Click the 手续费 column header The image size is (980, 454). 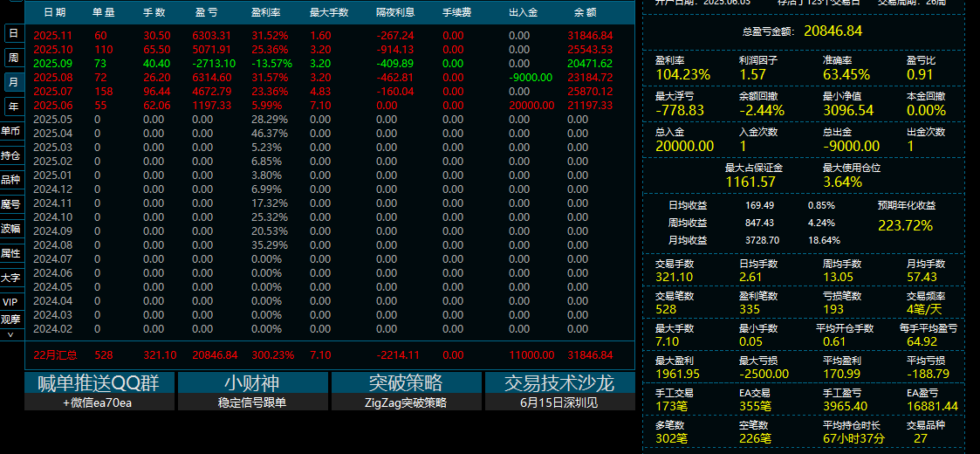coord(457,12)
